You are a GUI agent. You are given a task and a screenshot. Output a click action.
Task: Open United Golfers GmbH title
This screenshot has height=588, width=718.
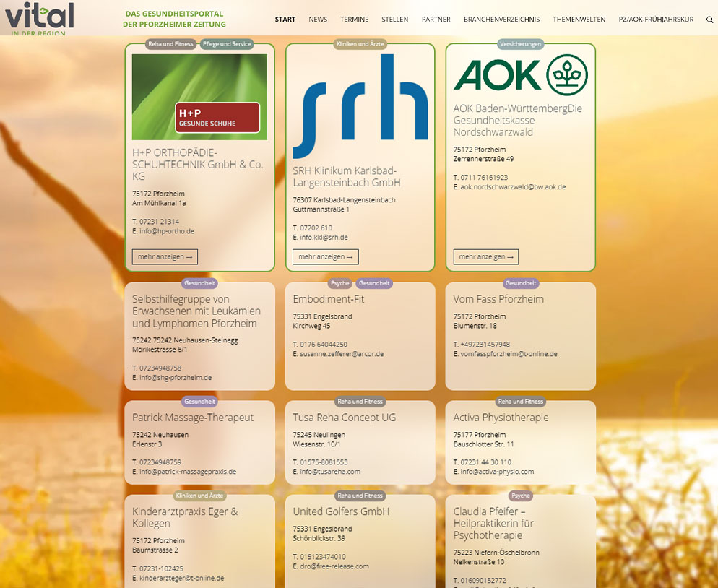click(341, 511)
